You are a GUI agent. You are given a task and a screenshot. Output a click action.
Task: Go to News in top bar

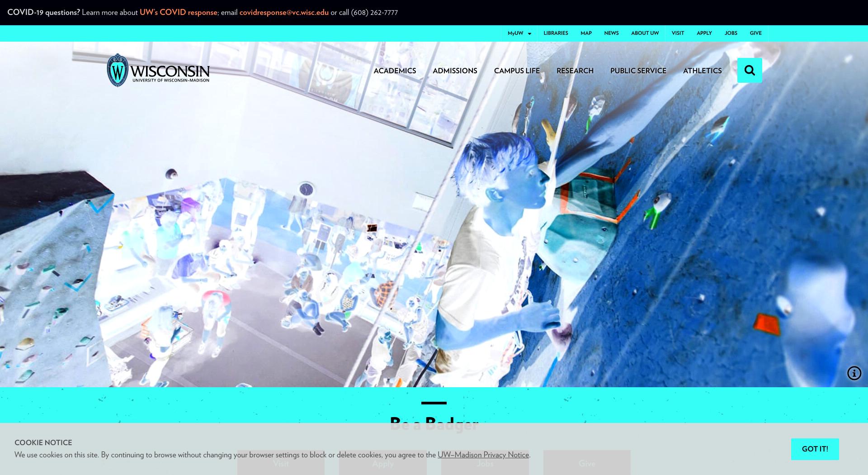[x=611, y=33]
